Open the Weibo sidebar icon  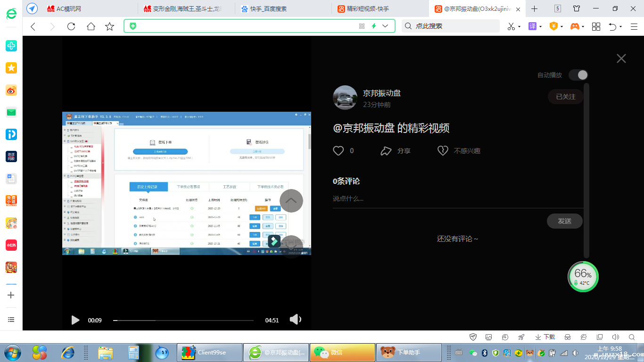pos(11,90)
